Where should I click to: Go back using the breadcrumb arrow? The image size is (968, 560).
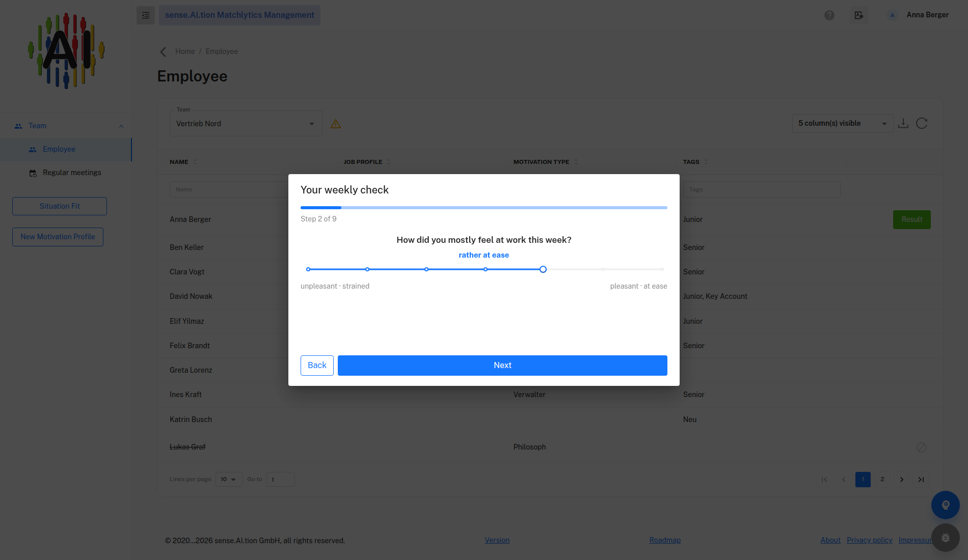(163, 51)
